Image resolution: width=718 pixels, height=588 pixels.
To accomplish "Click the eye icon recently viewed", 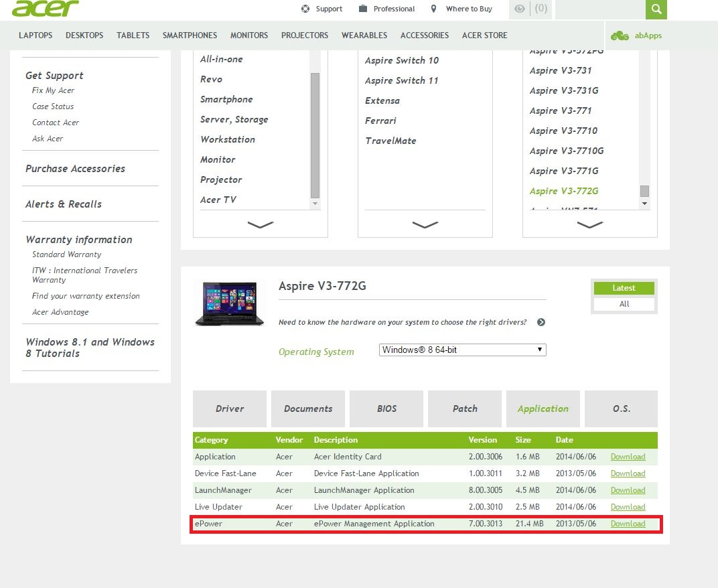I will coord(520,9).
